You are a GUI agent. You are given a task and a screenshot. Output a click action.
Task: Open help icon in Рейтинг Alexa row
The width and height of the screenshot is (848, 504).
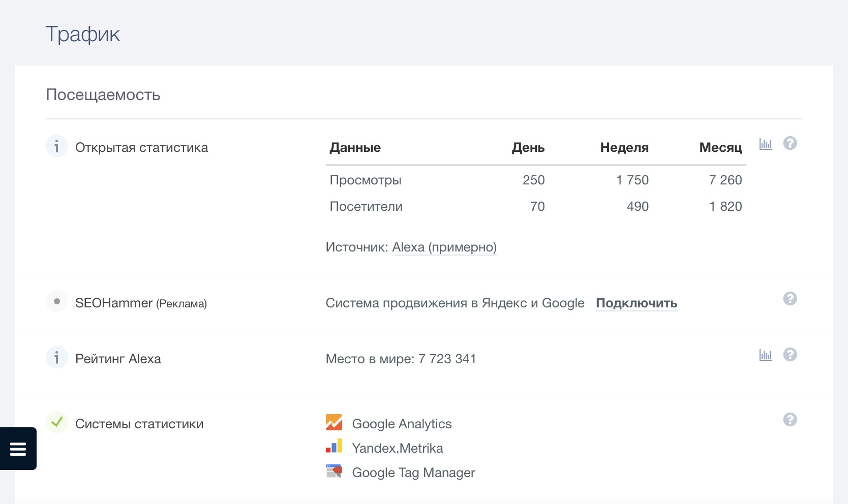click(790, 355)
